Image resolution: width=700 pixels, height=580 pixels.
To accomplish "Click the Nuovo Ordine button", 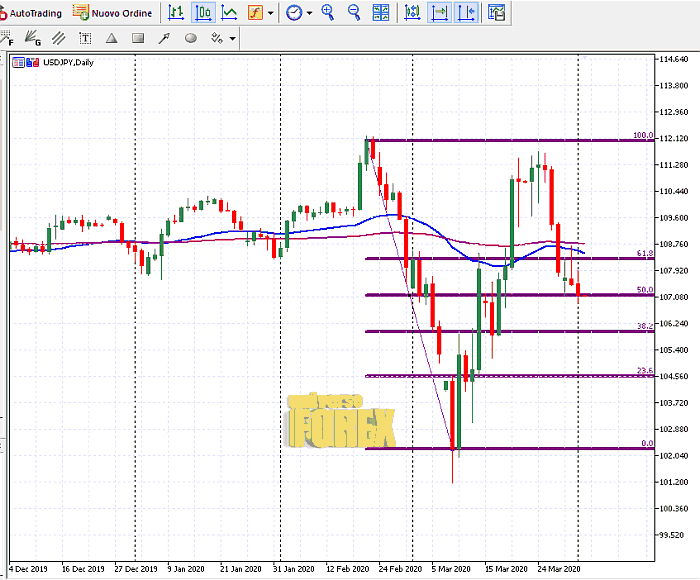I will [115, 13].
